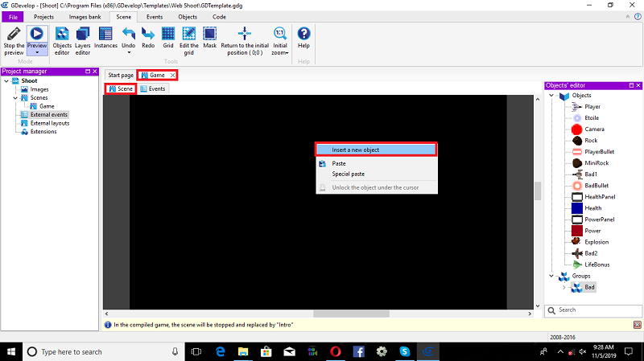
Task: Switch to the Events ribbon tab
Action: pos(155,17)
